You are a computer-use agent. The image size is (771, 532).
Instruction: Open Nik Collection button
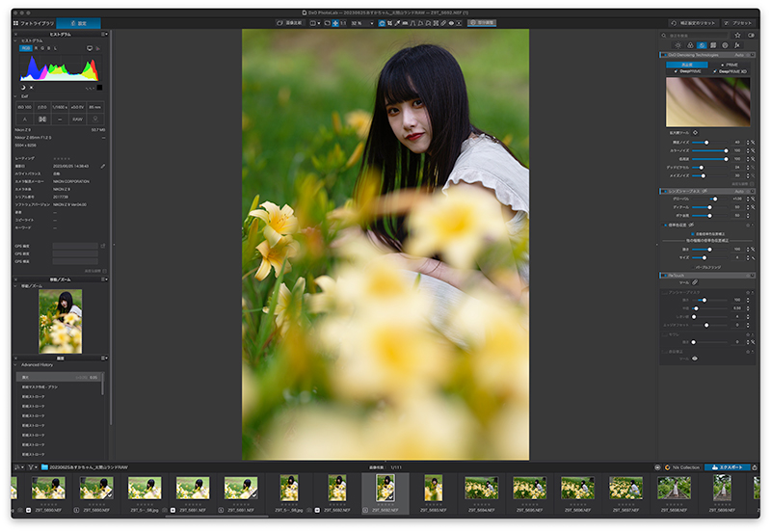pyautogui.click(x=682, y=467)
